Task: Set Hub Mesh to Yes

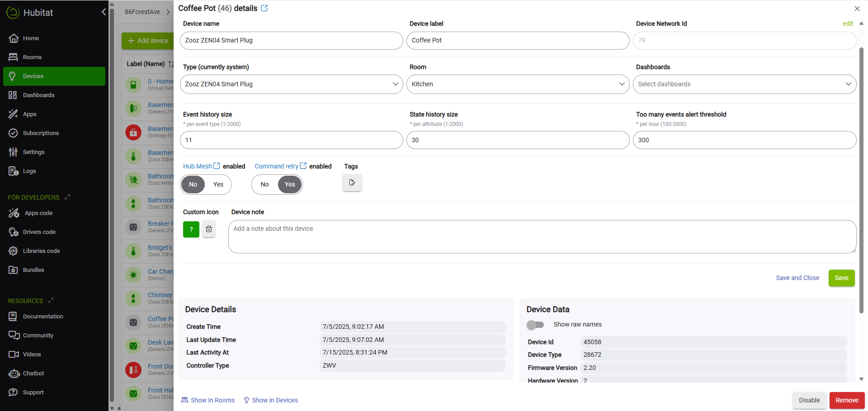Action: point(218,184)
